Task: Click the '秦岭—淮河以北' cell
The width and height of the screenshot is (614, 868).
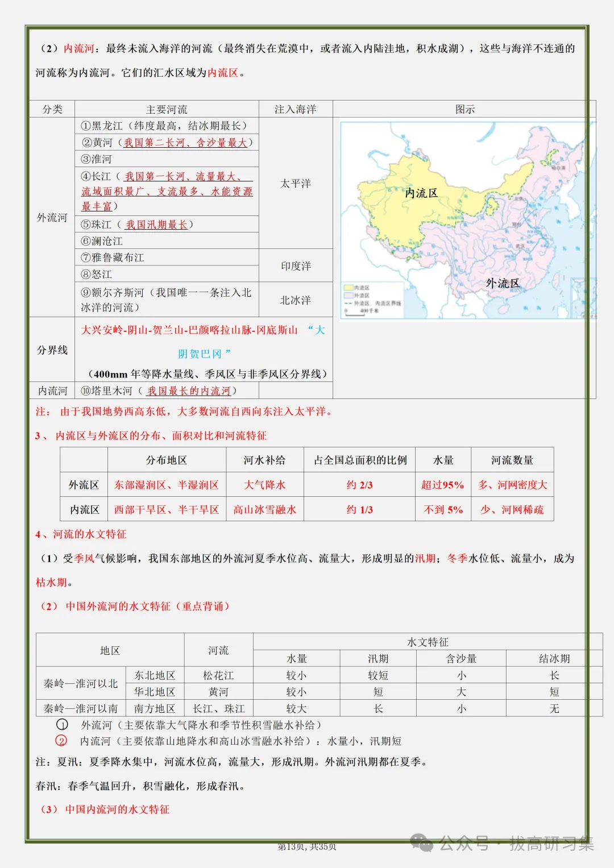Action: [x=81, y=684]
